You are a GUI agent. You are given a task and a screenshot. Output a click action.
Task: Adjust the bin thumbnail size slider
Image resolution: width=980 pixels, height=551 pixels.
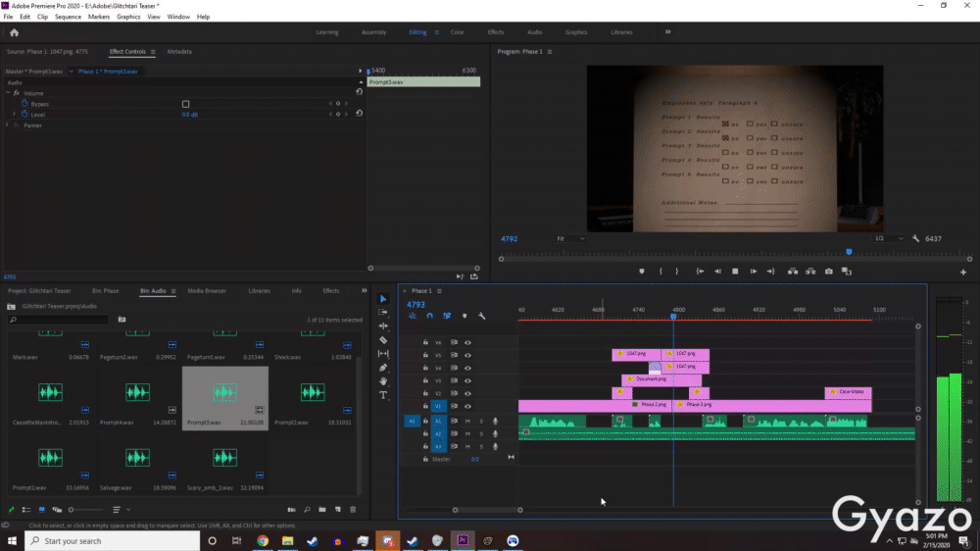87,510
